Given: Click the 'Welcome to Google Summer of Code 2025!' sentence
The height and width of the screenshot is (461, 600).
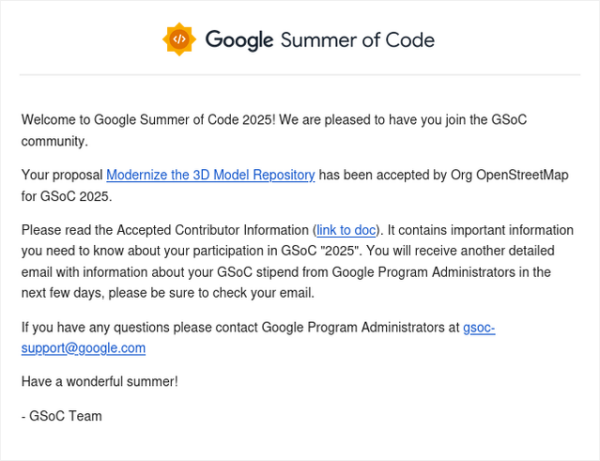Looking at the screenshot, I should pos(148,120).
